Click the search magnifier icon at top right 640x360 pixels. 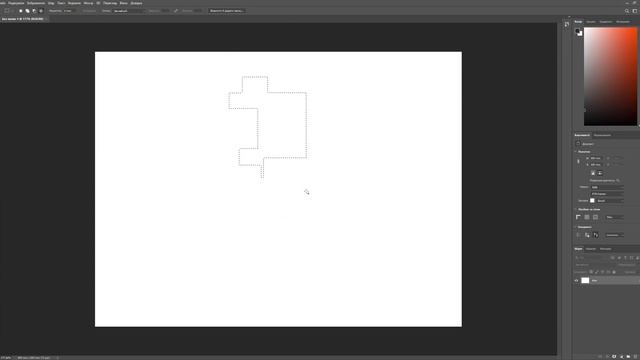[x=627, y=11]
